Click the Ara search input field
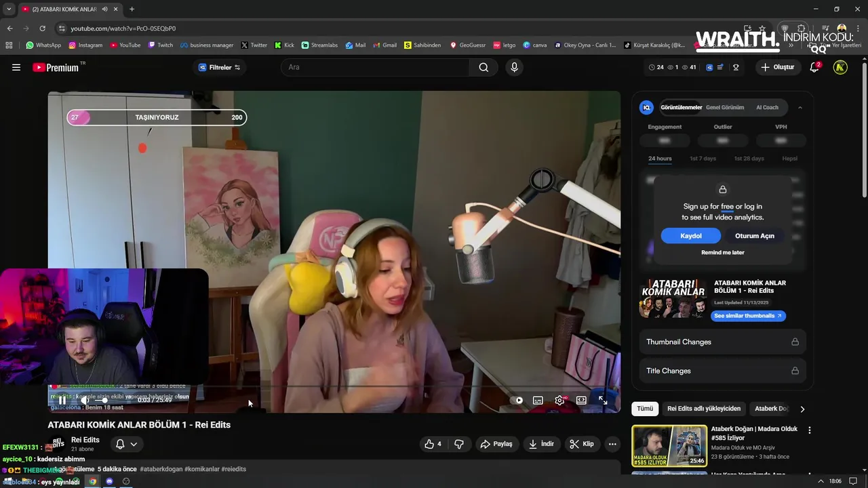The width and height of the screenshot is (868, 488). pos(375,67)
